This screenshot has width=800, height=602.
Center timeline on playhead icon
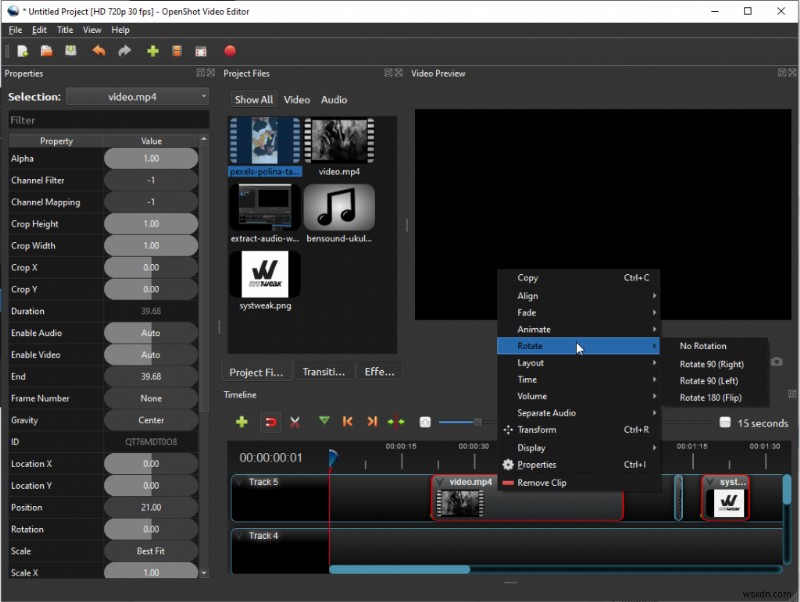[396, 422]
